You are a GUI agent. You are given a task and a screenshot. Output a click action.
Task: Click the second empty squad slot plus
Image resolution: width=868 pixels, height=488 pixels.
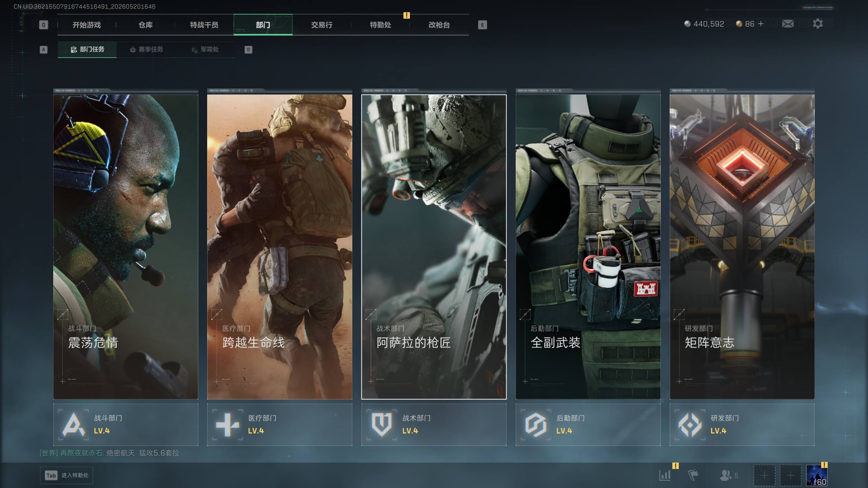point(790,475)
